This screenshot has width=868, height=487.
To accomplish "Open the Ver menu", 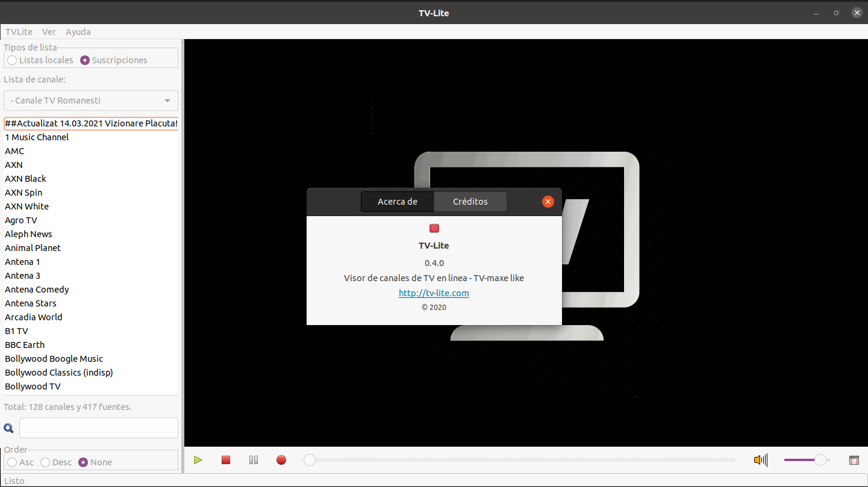I will (49, 32).
